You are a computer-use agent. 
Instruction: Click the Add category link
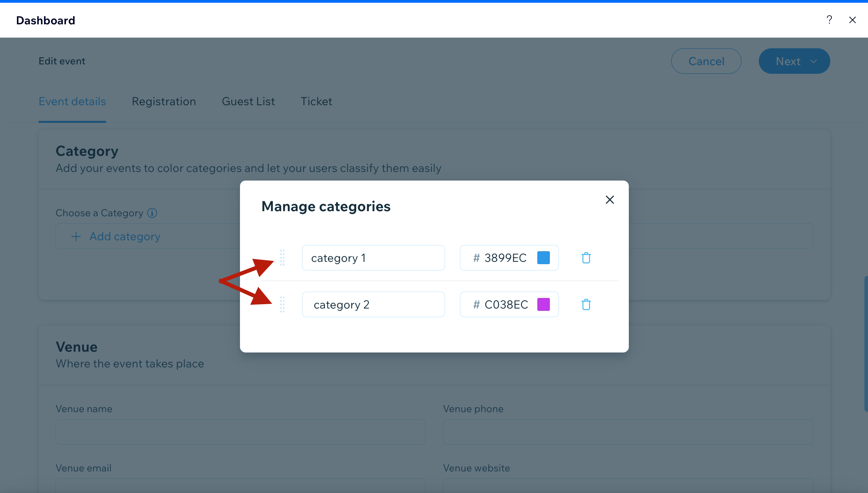(125, 236)
